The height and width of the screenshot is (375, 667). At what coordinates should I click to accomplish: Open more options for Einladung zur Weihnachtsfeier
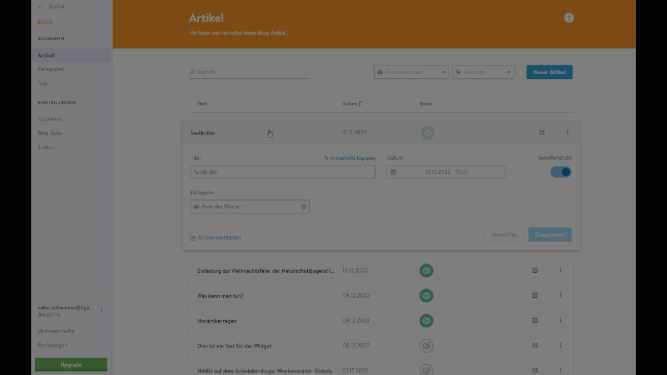pyautogui.click(x=560, y=270)
